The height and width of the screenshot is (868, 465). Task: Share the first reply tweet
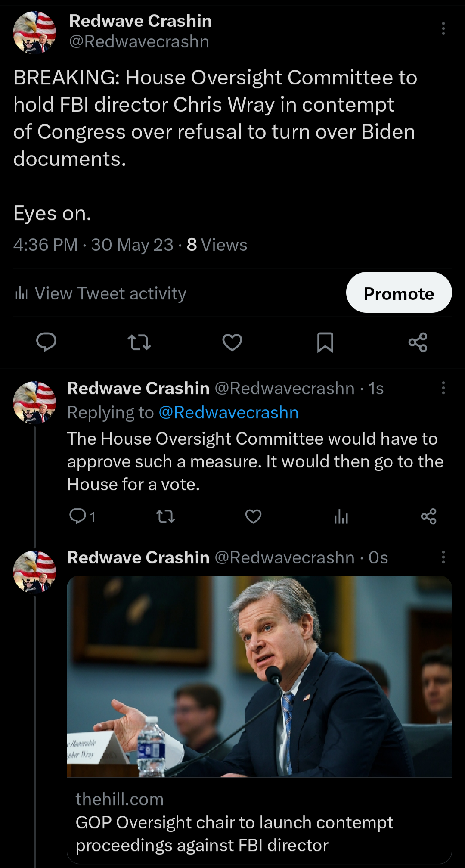(x=428, y=516)
